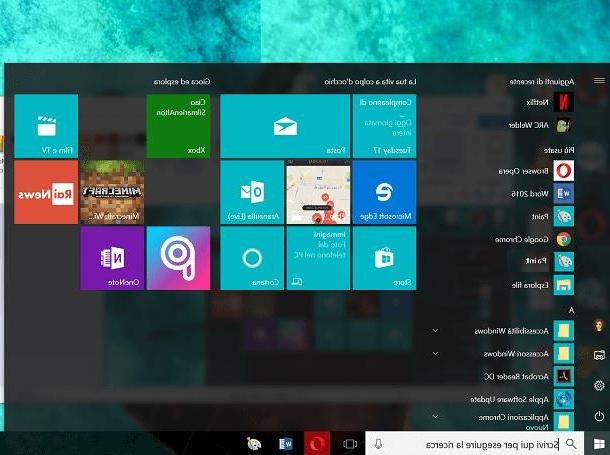
Task: Open the RaiNews tile
Action: [46, 192]
